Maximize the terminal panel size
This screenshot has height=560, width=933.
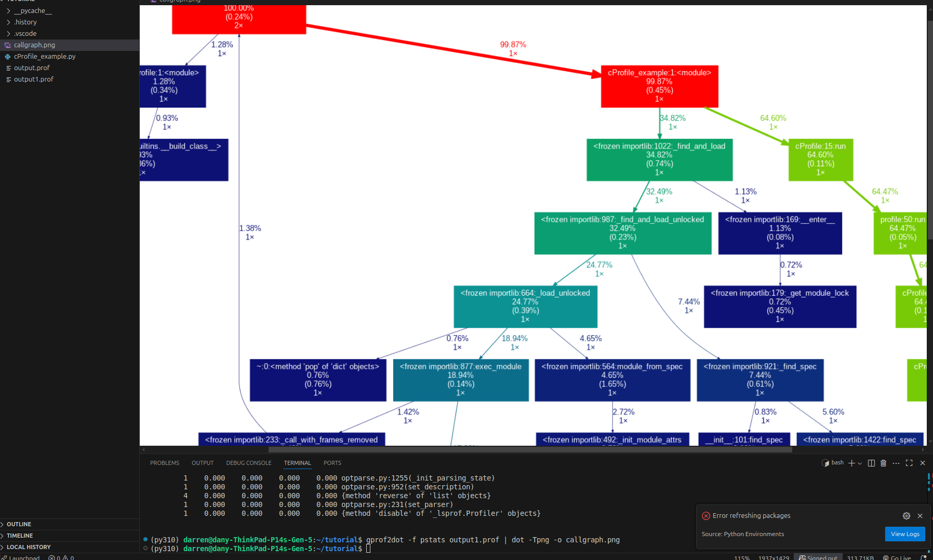[x=909, y=463]
